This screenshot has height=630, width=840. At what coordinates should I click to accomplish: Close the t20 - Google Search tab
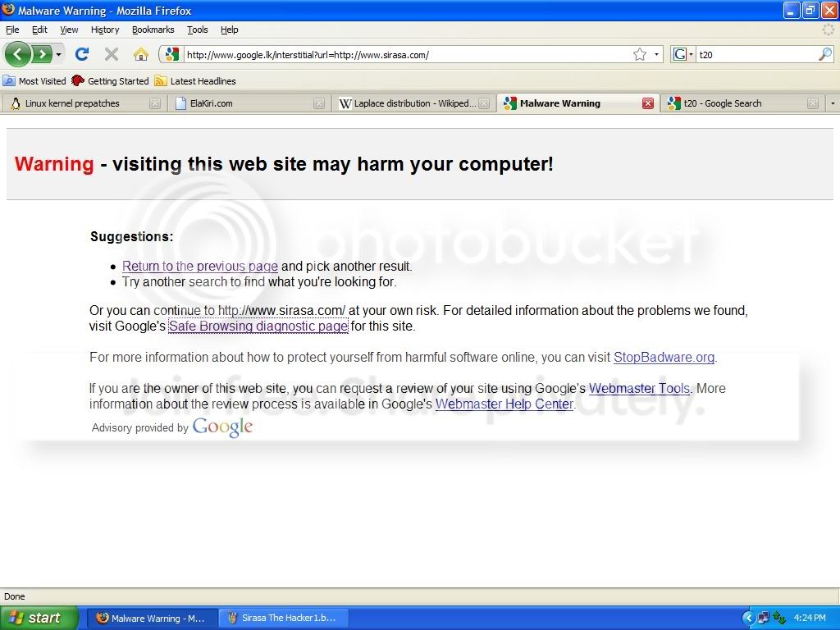pyautogui.click(x=813, y=103)
